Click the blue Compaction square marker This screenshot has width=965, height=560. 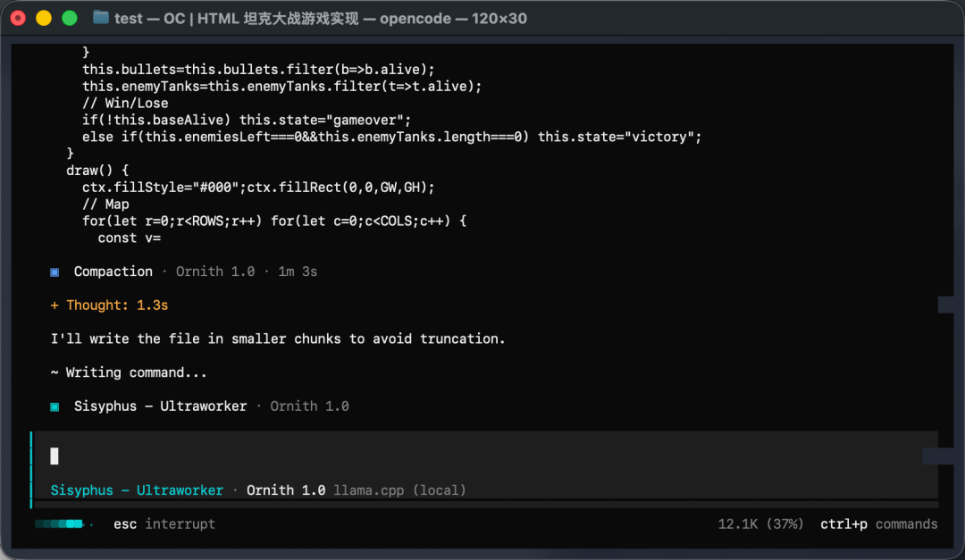(55, 272)
